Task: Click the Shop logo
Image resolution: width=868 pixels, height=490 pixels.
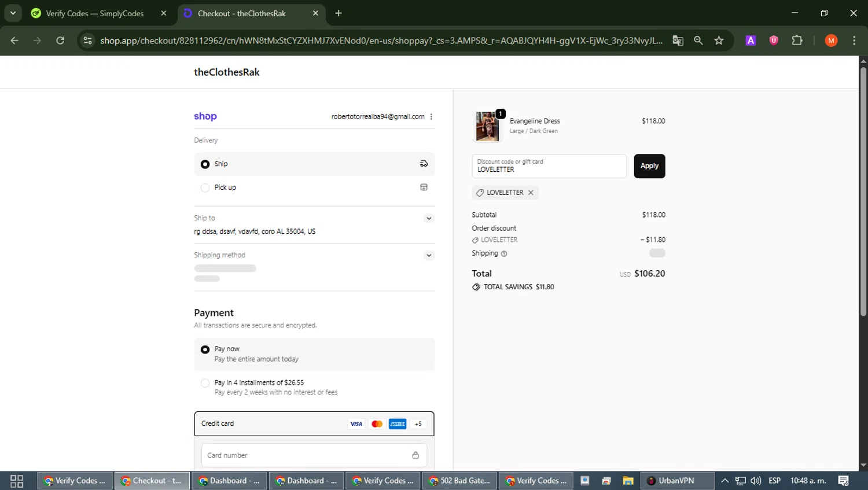Action: coord(205,116)
